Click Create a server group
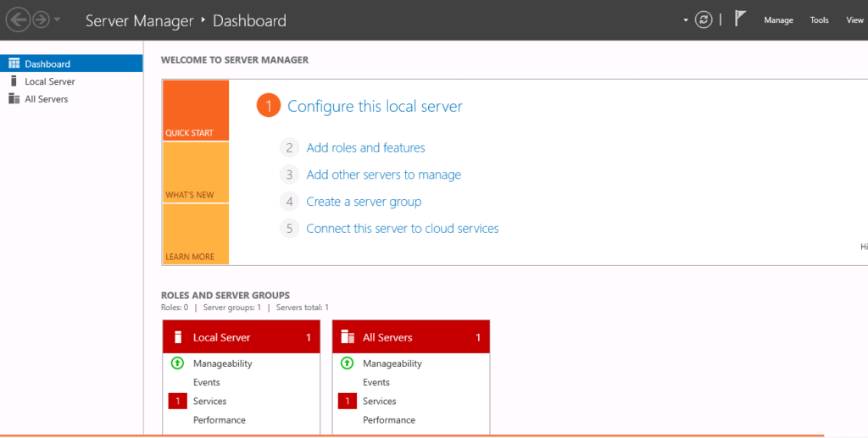 click(364, 202)
